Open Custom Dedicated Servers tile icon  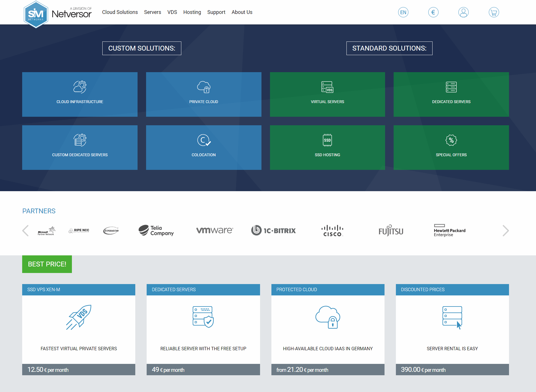(x=80, y=140)
